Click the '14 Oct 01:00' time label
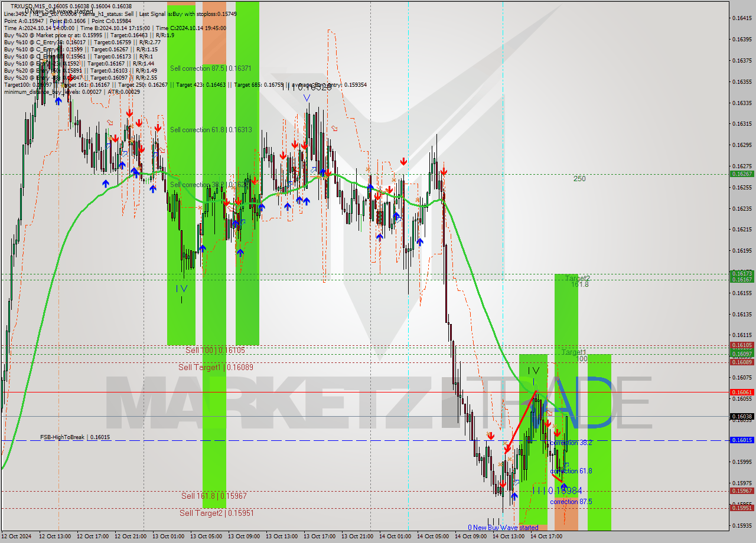 pyautogui.click(x=395, y=537)
